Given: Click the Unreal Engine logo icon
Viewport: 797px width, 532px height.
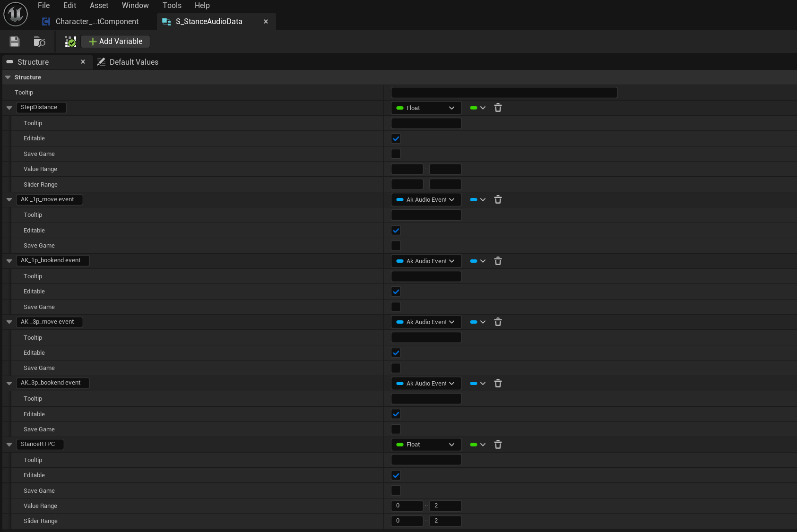Looking at the screenshot, I should coord(16,14).
